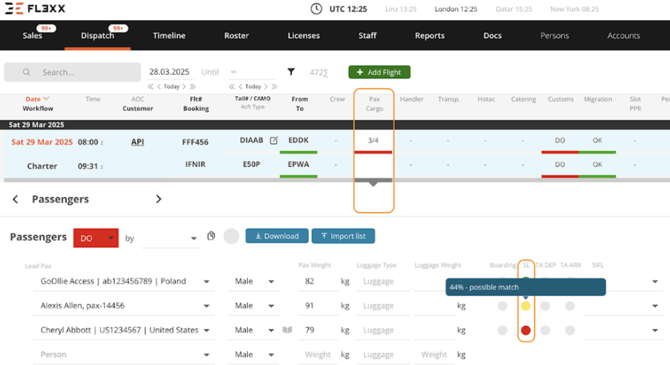Switch to the Docs tab
The height and width of the screenshot is (365, 670).
pyautogui.click(x=492, y=35)
